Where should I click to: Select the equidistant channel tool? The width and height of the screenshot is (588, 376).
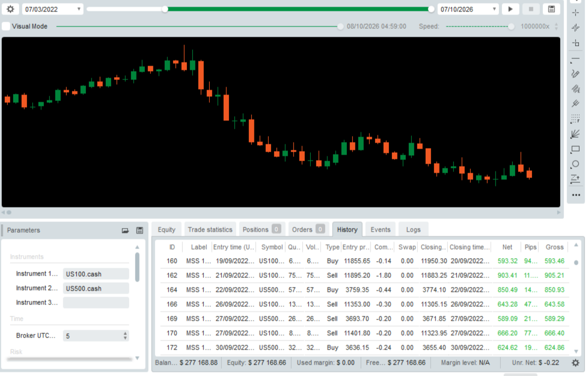(x=575, y=89)
